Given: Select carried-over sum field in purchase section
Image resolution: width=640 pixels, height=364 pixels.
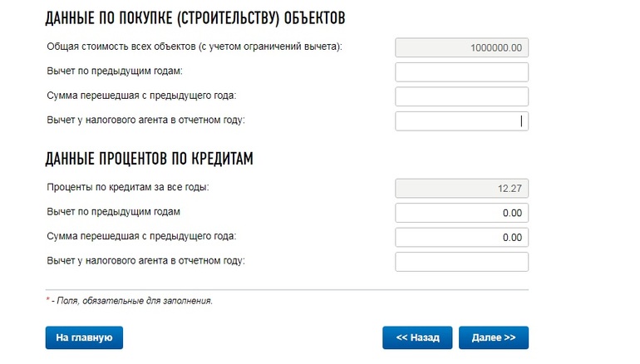Looking at the screenshot, I should 461,96.
